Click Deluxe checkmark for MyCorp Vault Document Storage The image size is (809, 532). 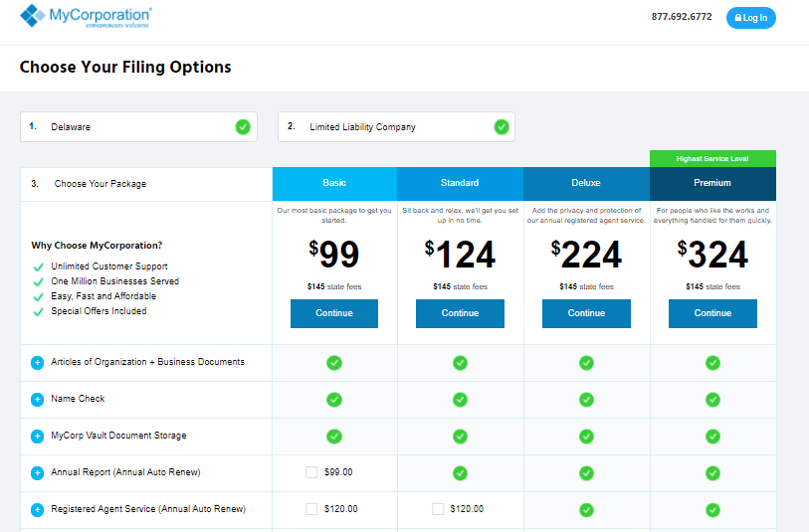587,437
